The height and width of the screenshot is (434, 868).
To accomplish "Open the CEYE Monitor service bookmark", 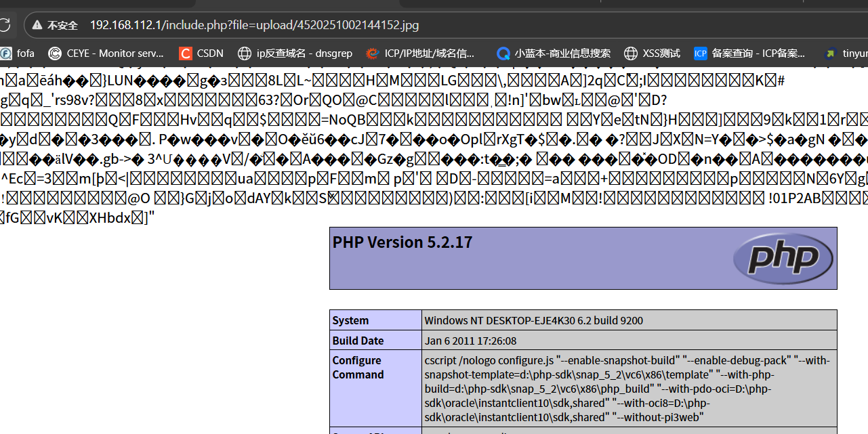I will [106, 53].
